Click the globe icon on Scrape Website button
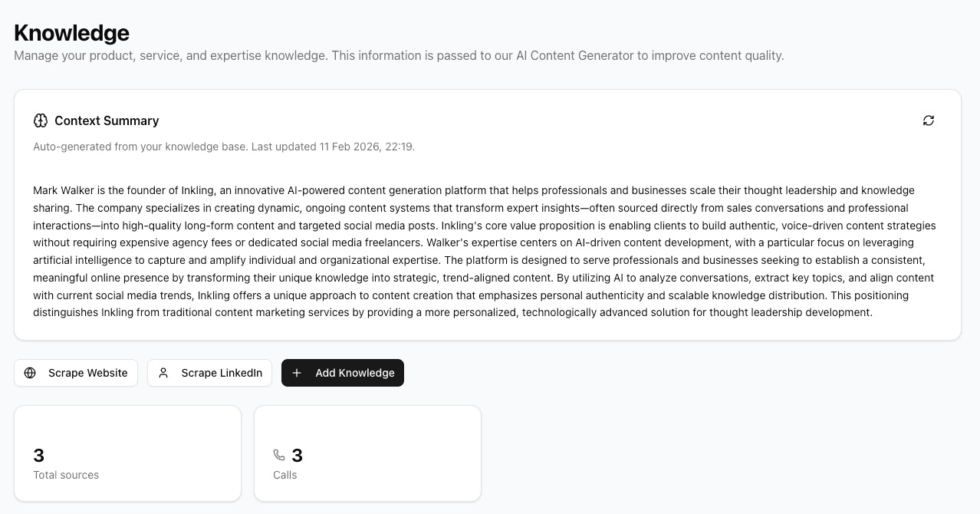The width and height of the screenshot is (980, 514). [x=30, y=373]
